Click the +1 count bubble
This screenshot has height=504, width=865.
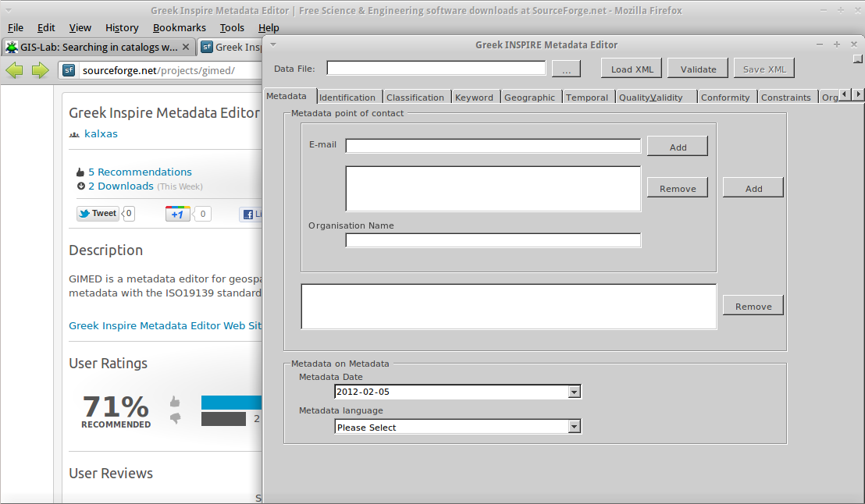coord(202,214)
